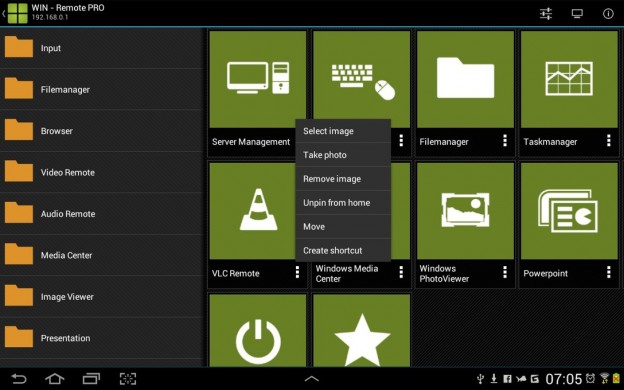Tap the Windows Media Center label
This screenshot has height=390, width=624.
[347, 273]
